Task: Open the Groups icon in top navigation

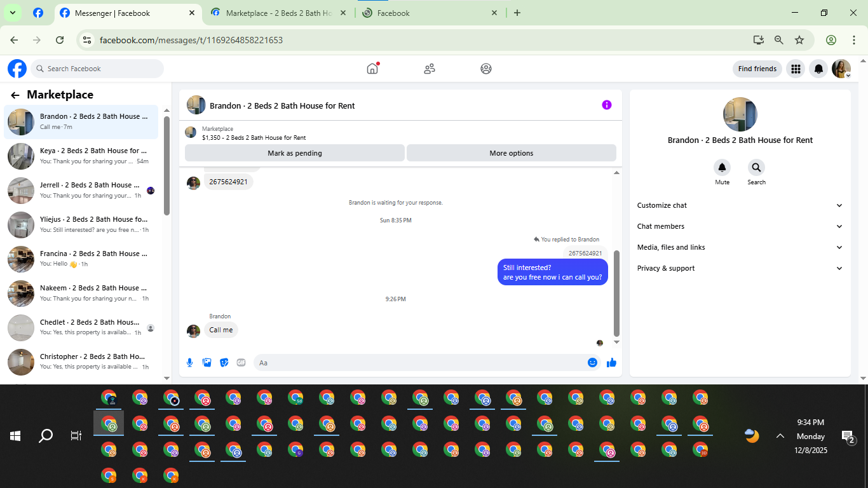Action: click(486, 69)
